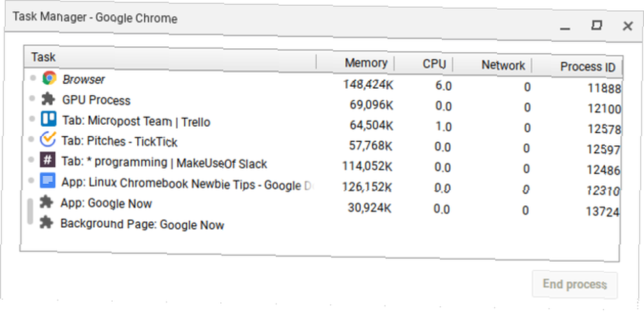Click the End process button
The width and height of the screenshot is (644, 312).
pos(574,284)
